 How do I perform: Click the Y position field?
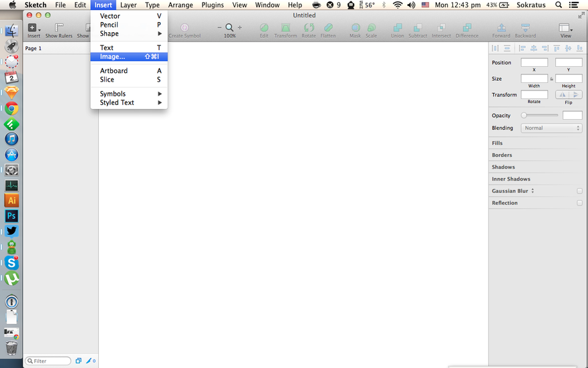569,62
